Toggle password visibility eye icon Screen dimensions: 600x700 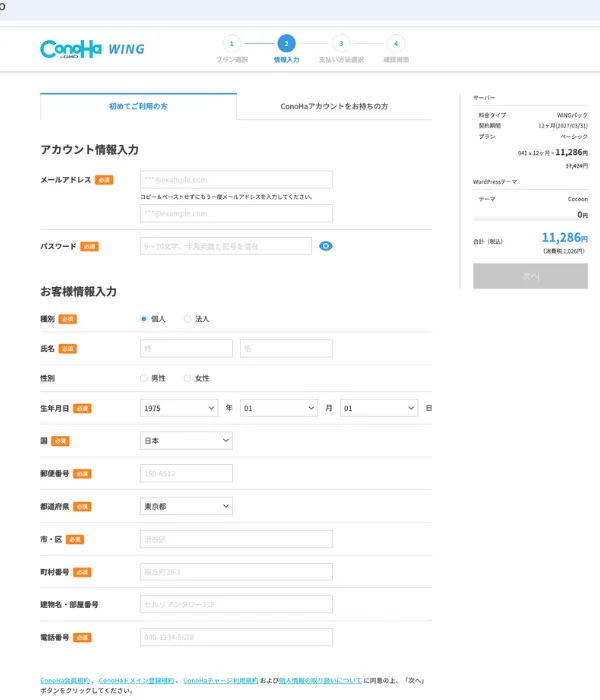pyautogui.click(x=326, y=246)
